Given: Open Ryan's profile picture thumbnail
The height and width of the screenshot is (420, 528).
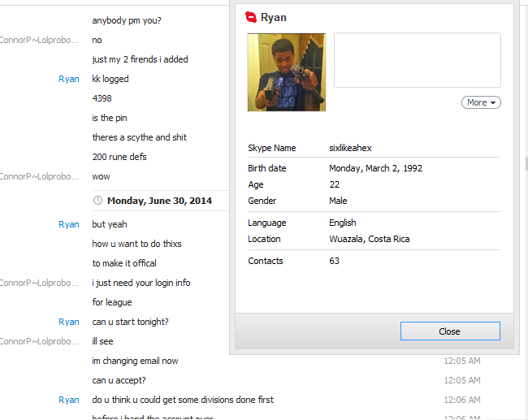Looking at the screenshot, I should [287, 72].
